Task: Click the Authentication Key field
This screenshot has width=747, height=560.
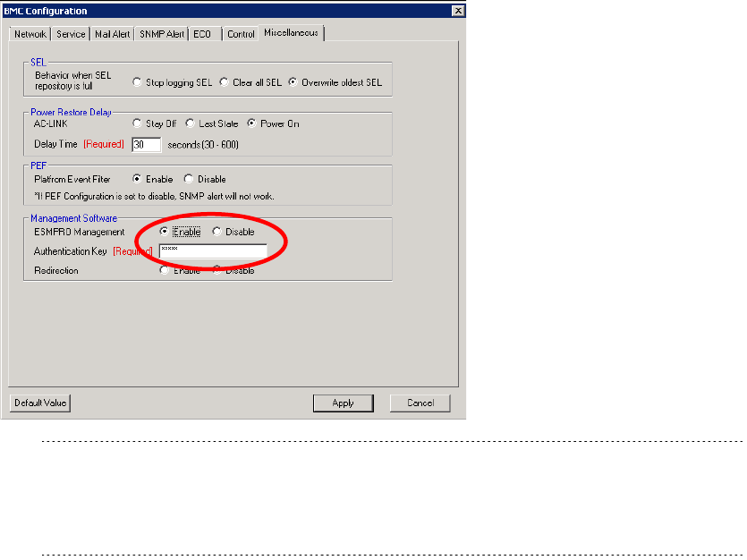Action: (x=213, y=251)
